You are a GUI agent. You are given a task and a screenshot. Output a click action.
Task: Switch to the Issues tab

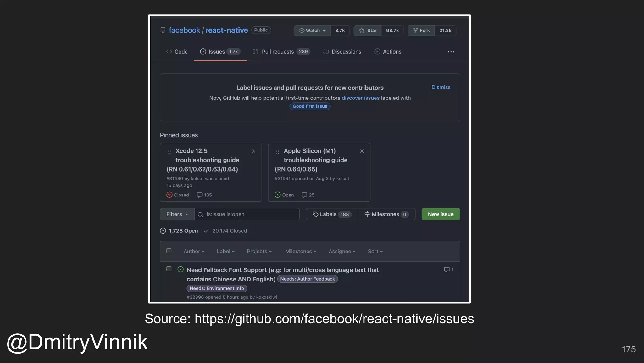220,52
